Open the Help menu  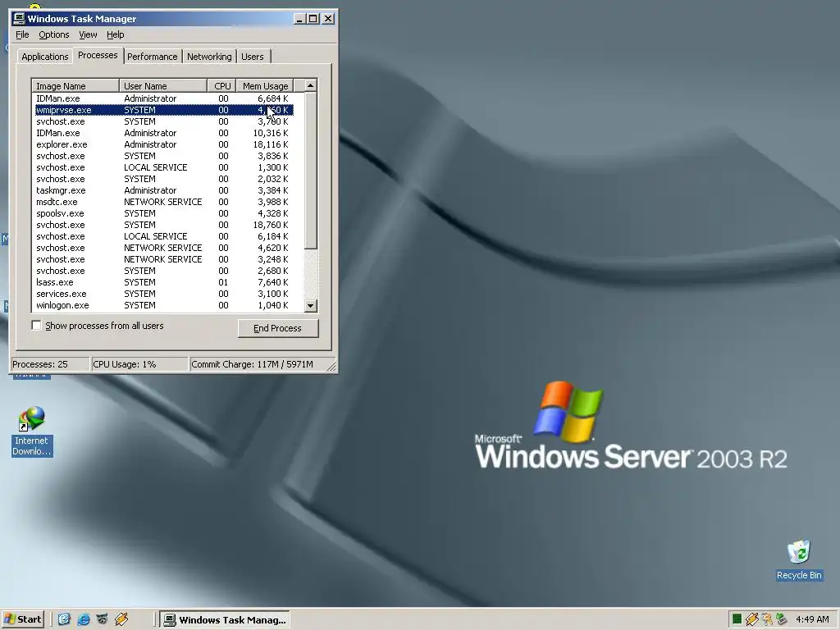115,34
